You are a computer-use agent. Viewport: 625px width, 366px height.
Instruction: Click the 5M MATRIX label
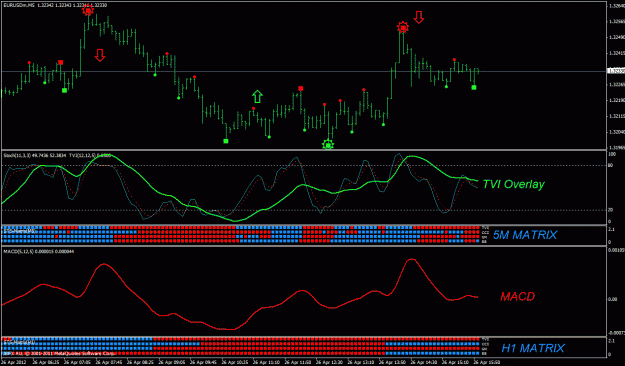click(525, 235)
